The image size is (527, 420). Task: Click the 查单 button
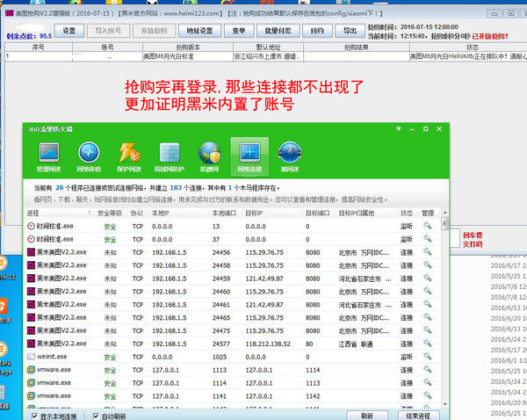tap(239, 31)
